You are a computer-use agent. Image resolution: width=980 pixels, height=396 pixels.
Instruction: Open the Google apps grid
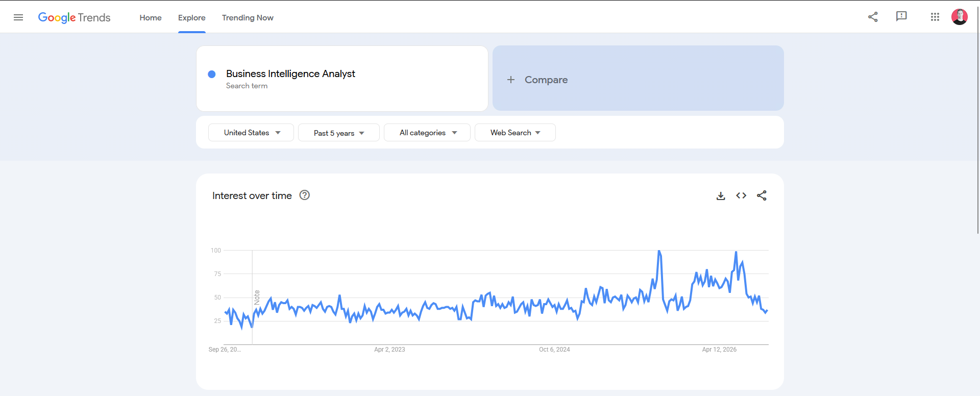click(x=935, y=17)
